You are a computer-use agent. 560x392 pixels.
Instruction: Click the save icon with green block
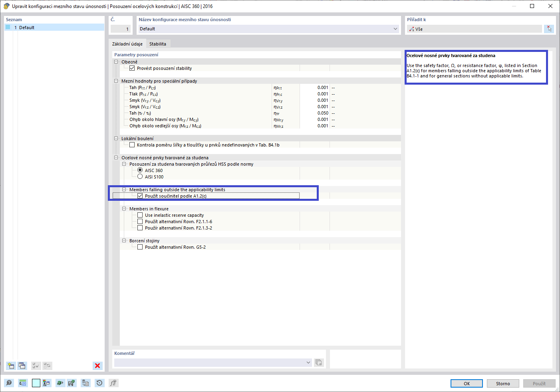coord(71,383)
